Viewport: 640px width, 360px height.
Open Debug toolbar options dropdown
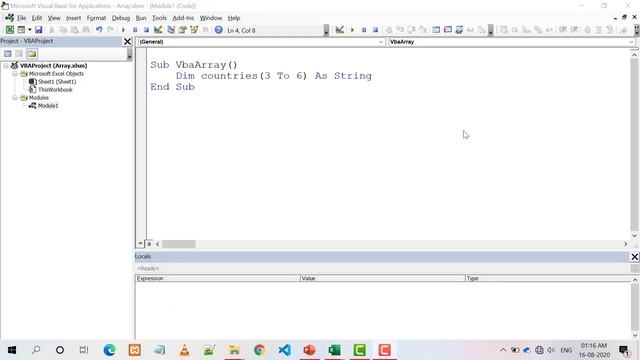pyautogui.click(x=491, y=30)
